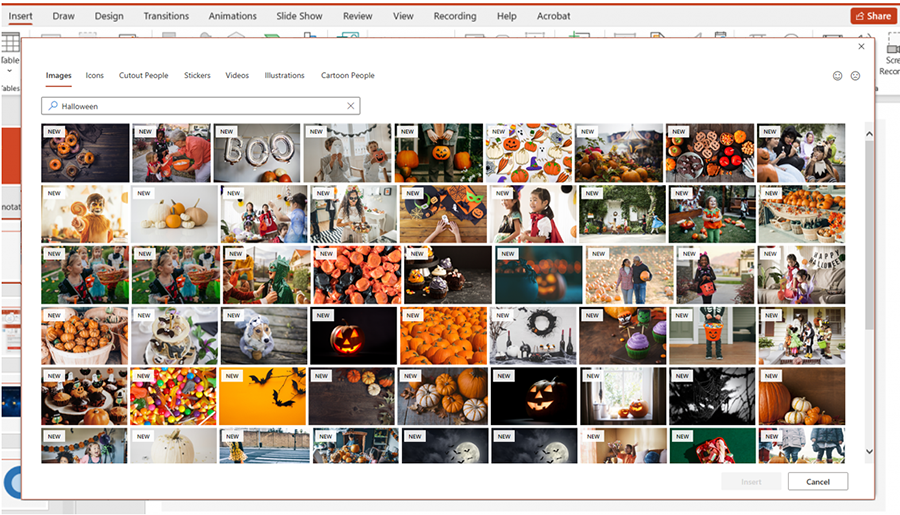Select the Halloween cookies pattern image
Image resolution: width=900 pixels, height=515 pixels.
coord(529,153)
